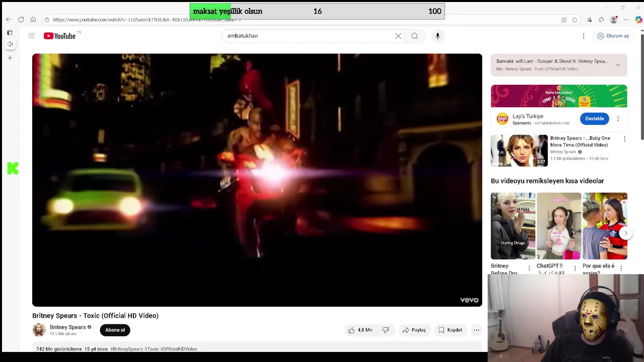Click the video title Britney Spears - Toxic
644x362 pixels.
pos(95,316)
